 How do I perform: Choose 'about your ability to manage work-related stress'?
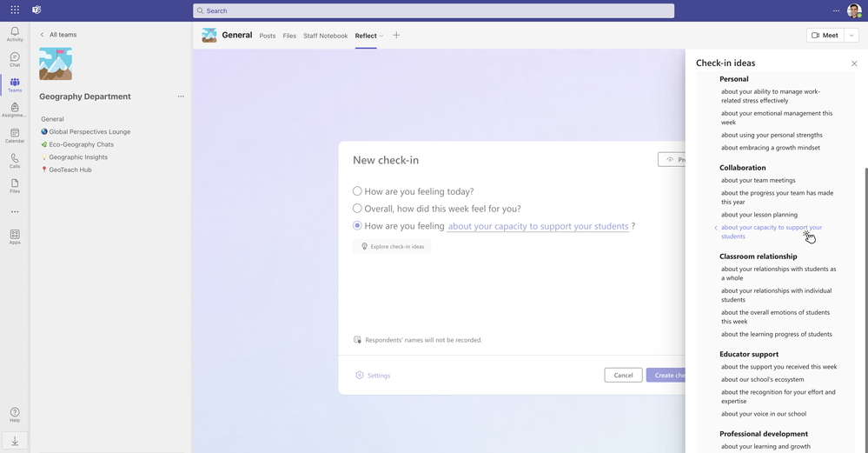coord(771,96)
